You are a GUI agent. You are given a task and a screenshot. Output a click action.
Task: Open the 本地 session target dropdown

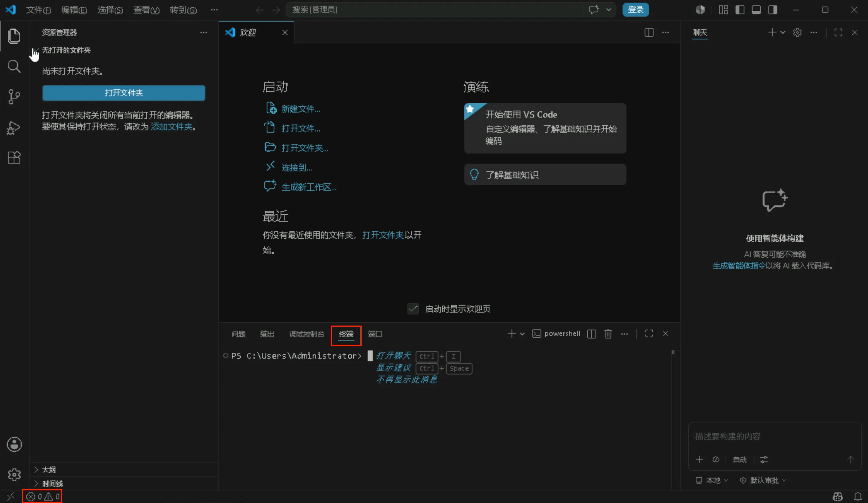point(712,480)
